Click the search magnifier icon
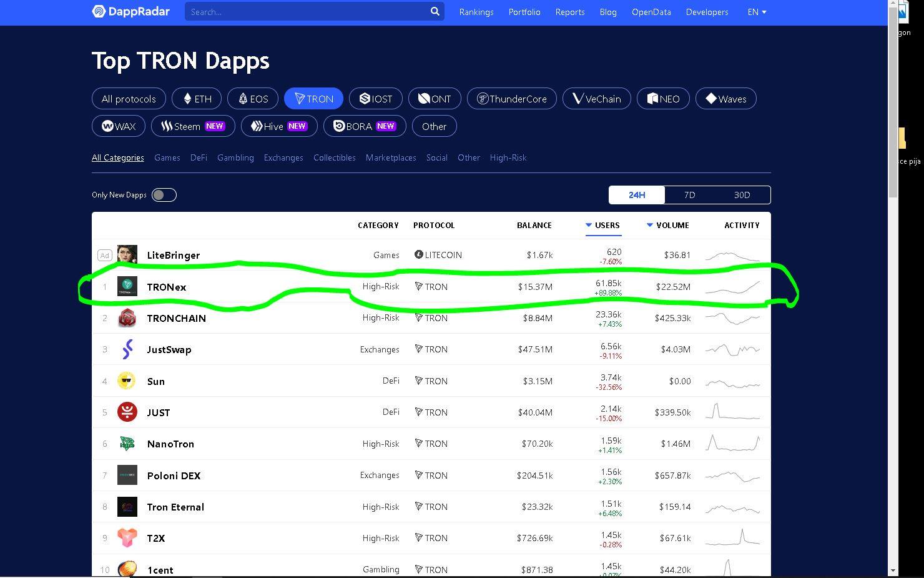This screenshot has width=924, height=578. [x=435, y=11]
